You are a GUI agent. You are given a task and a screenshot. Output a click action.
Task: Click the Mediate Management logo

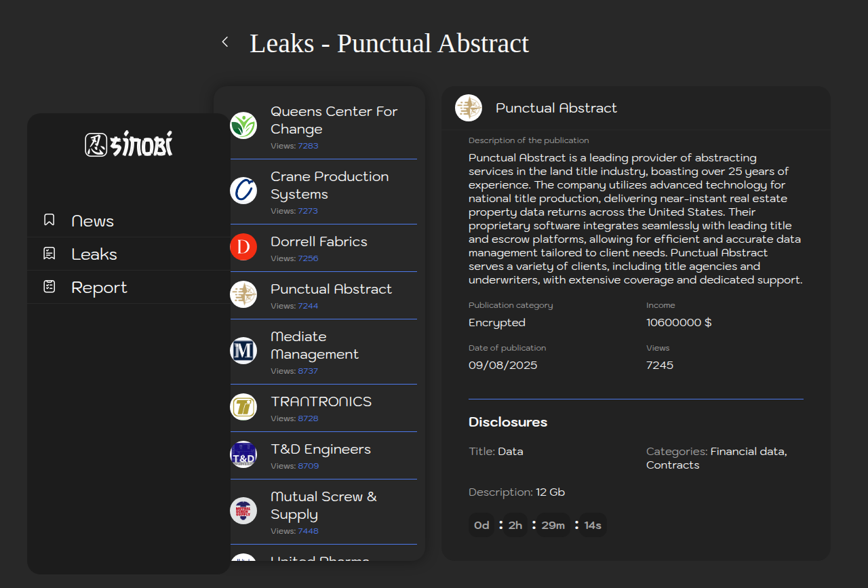click(243, 351)
